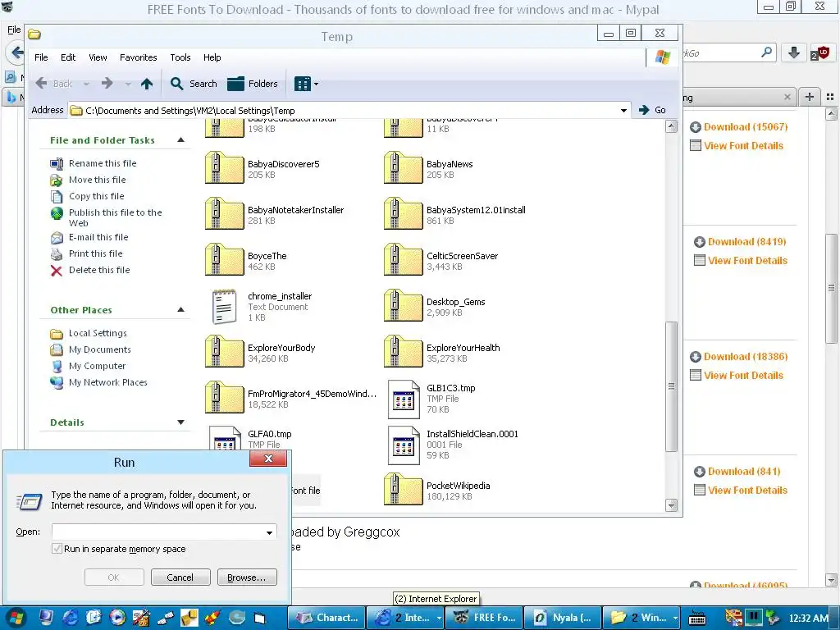The width and height of the screenshot is (840, 630).
Task: Click scroll up arrow in Temp file list
Action: [671, 126]
